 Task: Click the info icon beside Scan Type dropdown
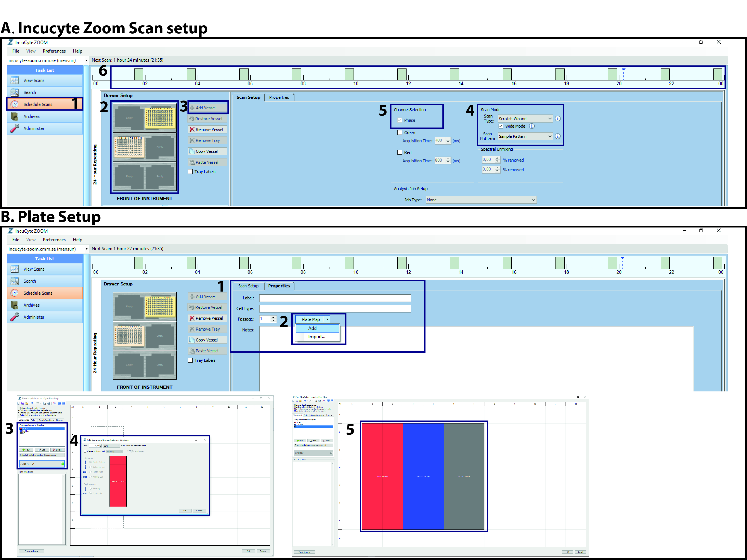click(x=557, y=118)
